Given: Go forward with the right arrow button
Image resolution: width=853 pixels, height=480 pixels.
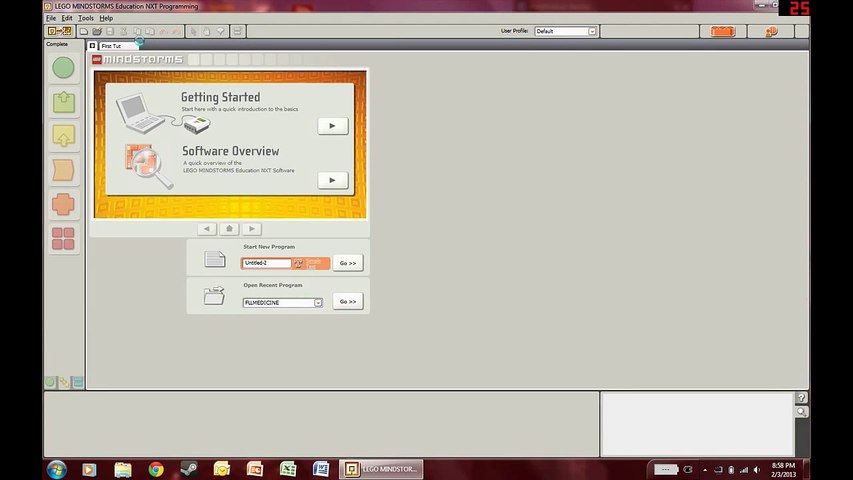Looking at the screenshot, I should coord(251,229).
